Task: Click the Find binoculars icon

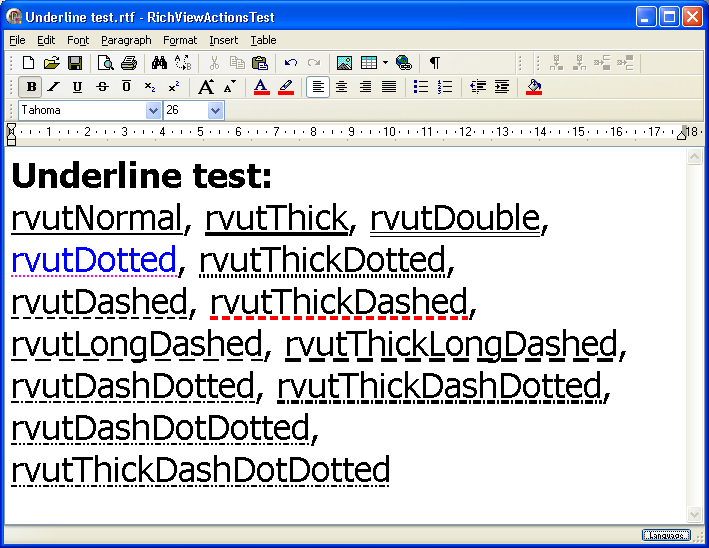Action: 159,63
